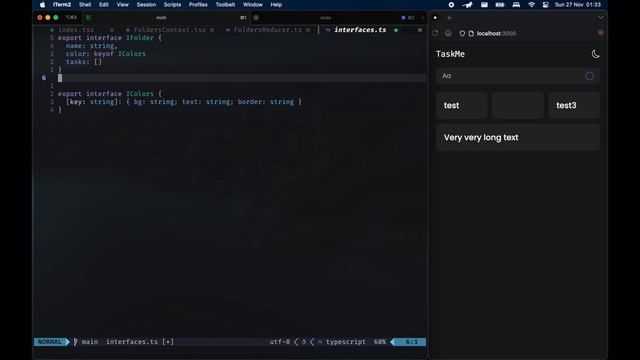Show site info page icon by localhost
The image size is (640, 360).
coord(471,33)
